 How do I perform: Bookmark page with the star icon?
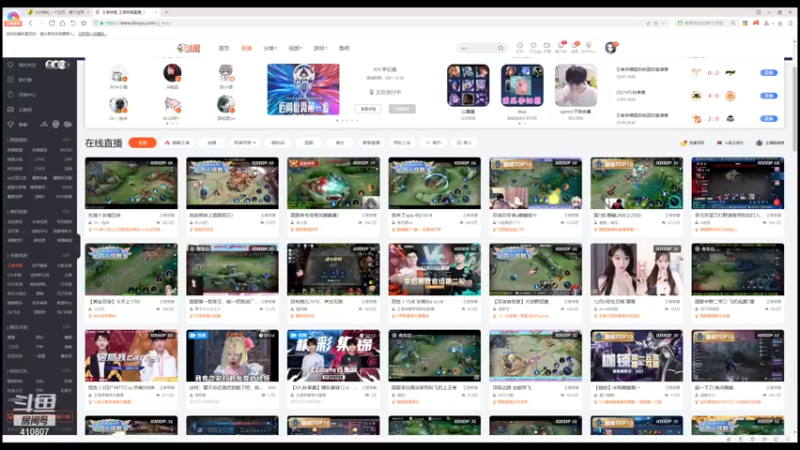84,23
